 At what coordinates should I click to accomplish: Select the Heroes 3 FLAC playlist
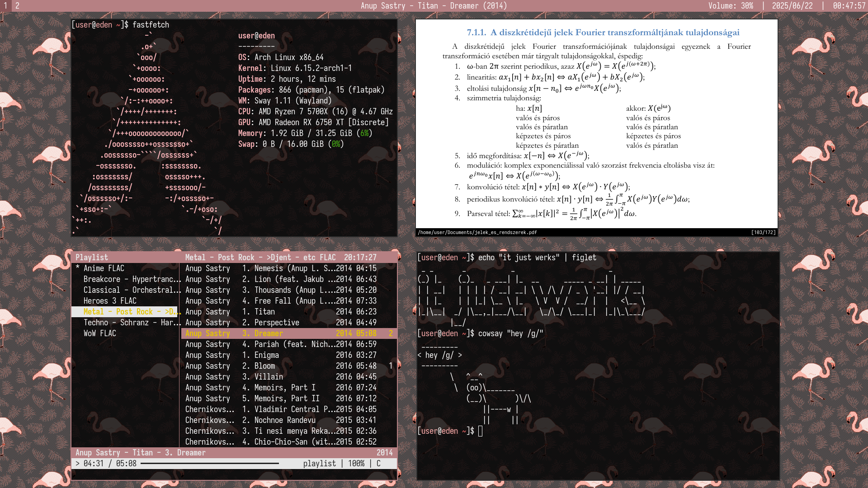pos(126,301)
